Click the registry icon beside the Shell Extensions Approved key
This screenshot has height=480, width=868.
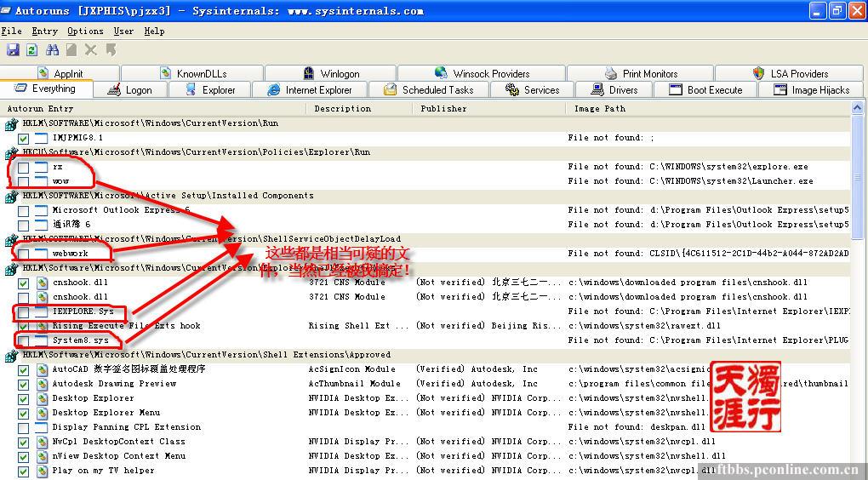tap(11, 356)
